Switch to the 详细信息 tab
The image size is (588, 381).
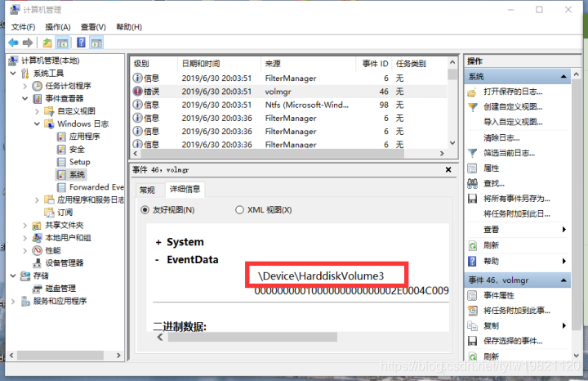(185, 189)
